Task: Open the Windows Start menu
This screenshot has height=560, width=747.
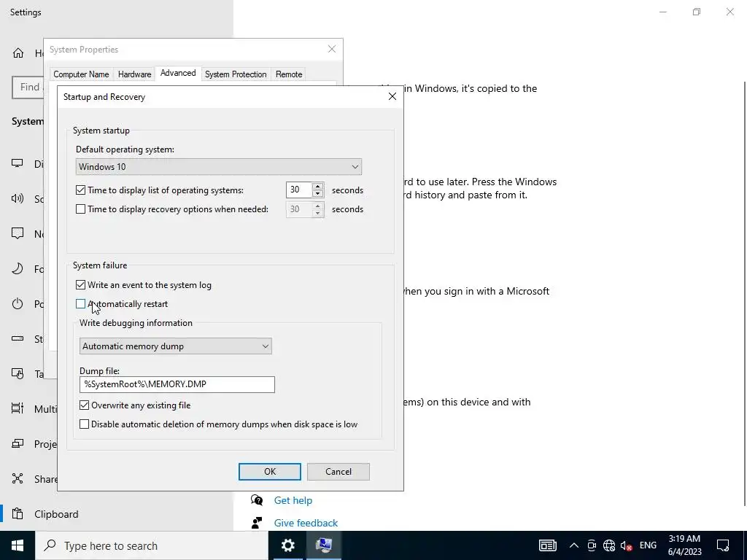Action: click(18, 545)
